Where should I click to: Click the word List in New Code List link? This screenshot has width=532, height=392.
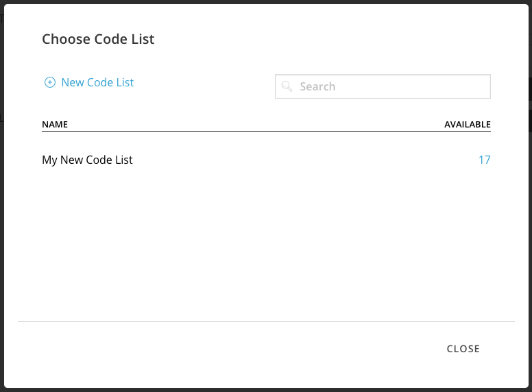[x=125, y=82]
